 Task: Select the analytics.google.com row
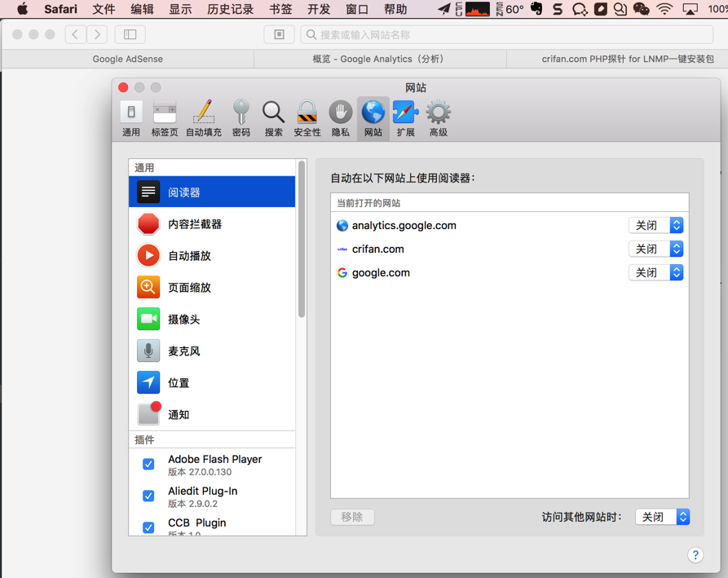pyautogui.click(x=510, y=225)
